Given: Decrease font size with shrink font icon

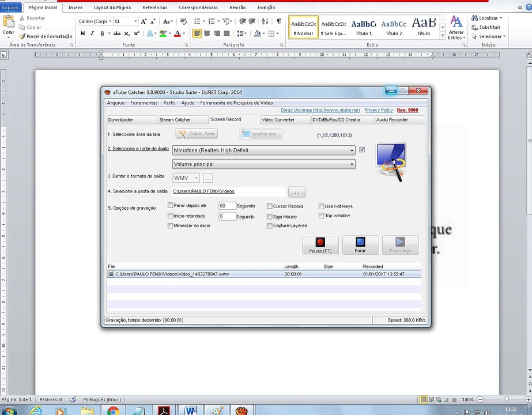Looking at the screenshot, I should tap(153, 21).
